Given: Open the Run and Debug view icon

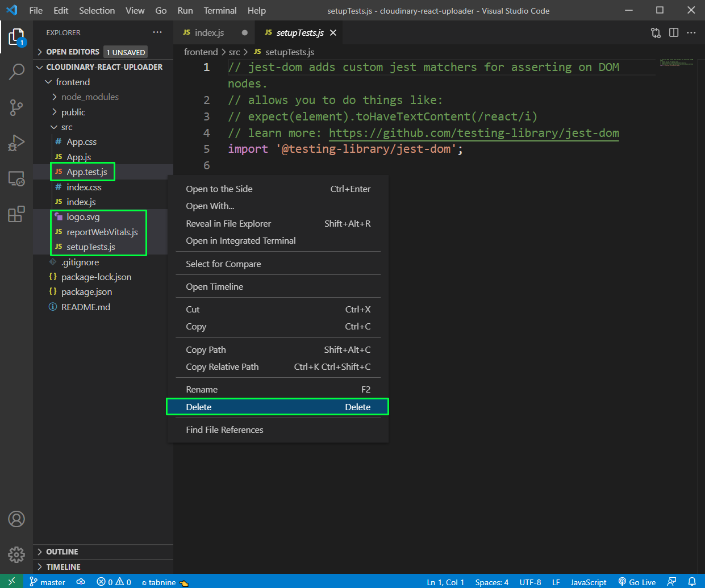Looking at the screenshot, I should [16, 143].
